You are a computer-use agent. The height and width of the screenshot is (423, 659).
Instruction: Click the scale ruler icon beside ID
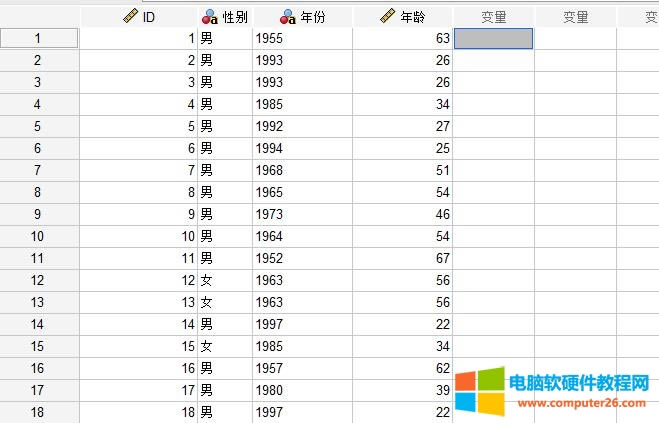(130, 17)
